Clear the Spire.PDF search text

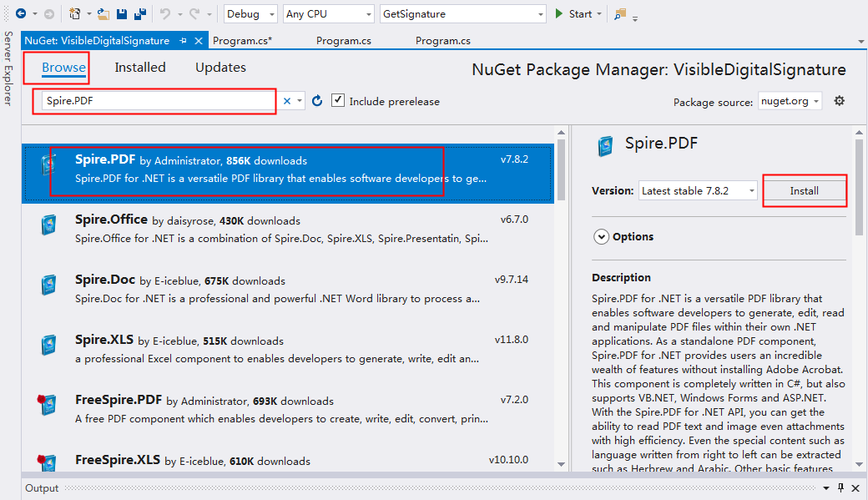coord(287,101)
